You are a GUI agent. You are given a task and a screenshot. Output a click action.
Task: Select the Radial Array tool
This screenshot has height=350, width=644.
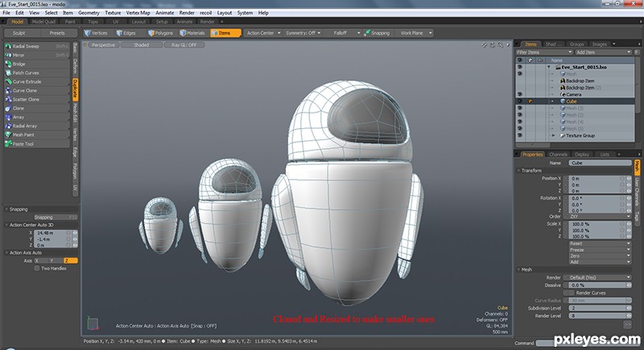(x=36, y=126)
